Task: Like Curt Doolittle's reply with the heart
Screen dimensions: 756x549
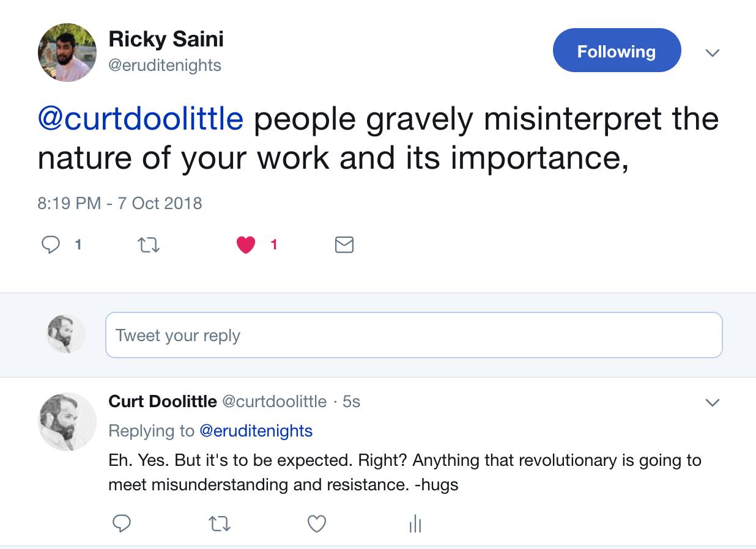Action: click(316, 523)
